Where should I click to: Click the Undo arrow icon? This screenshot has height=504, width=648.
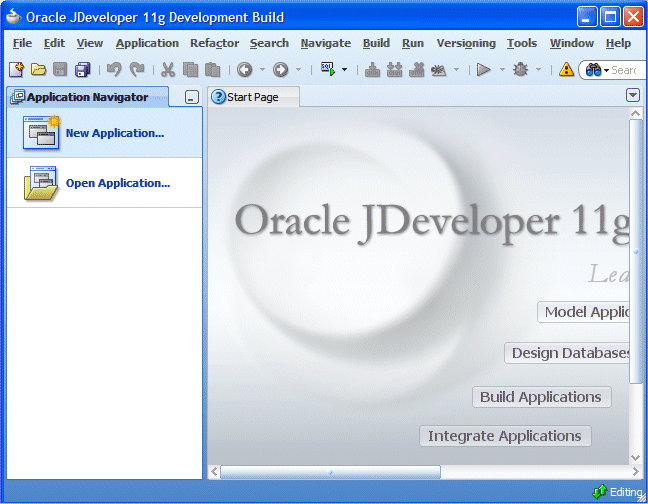click(x=114, y=69)
